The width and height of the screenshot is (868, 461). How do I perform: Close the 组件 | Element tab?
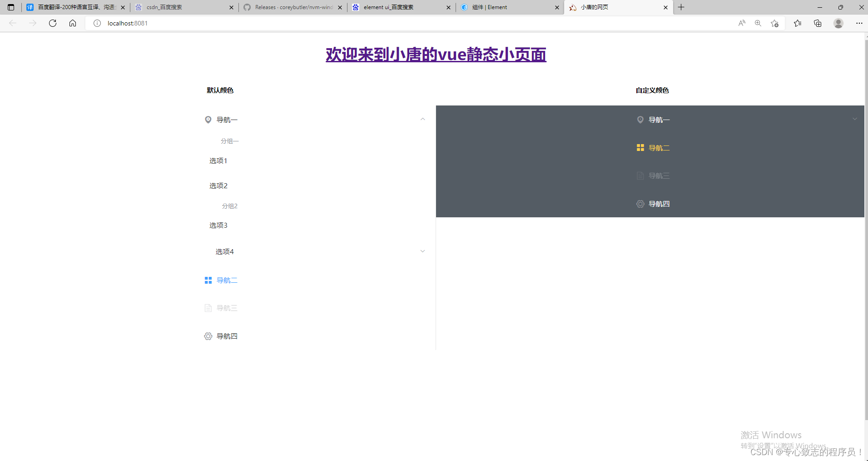(x=557, y=7)
